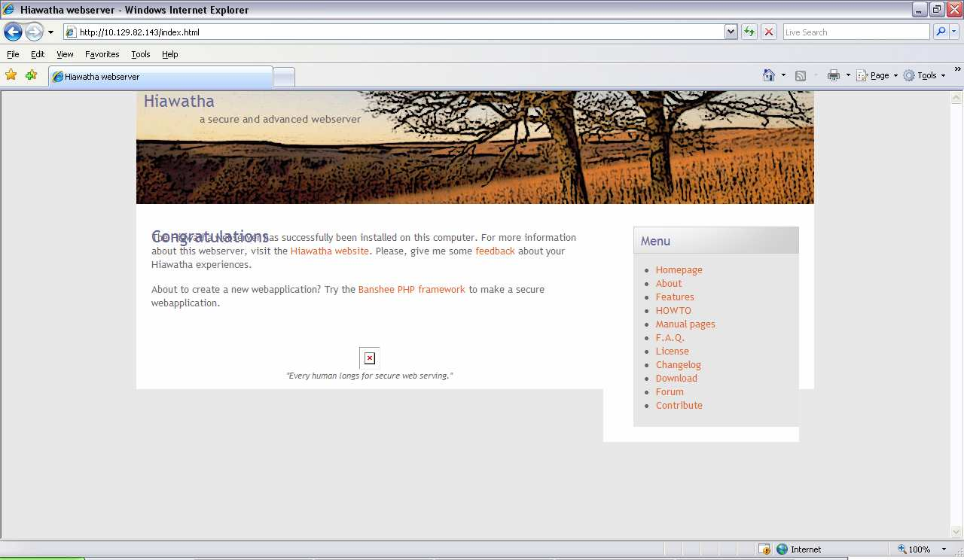Open the Favorites menu
The width and height of the screenshot is (964, 560).
click(102, 54)
